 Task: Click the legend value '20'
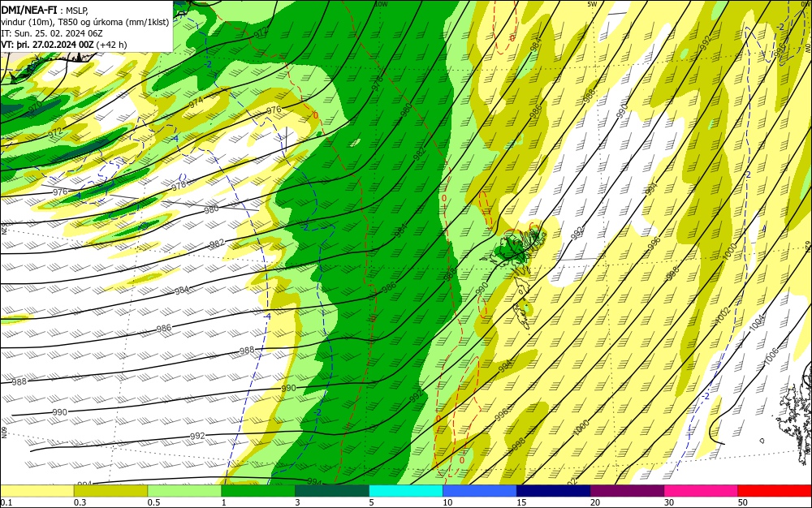[595, 502]
